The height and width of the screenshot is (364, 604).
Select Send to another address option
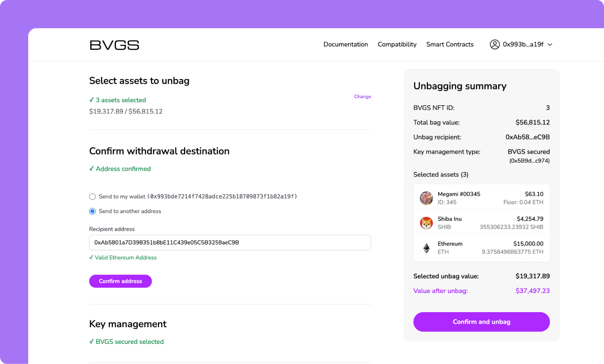[92, 211]
